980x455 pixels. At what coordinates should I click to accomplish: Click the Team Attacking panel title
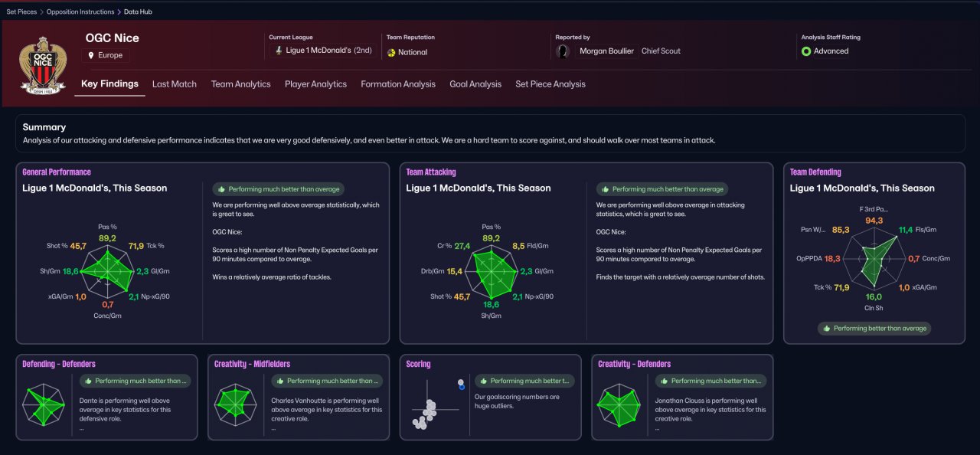(431, 172)
